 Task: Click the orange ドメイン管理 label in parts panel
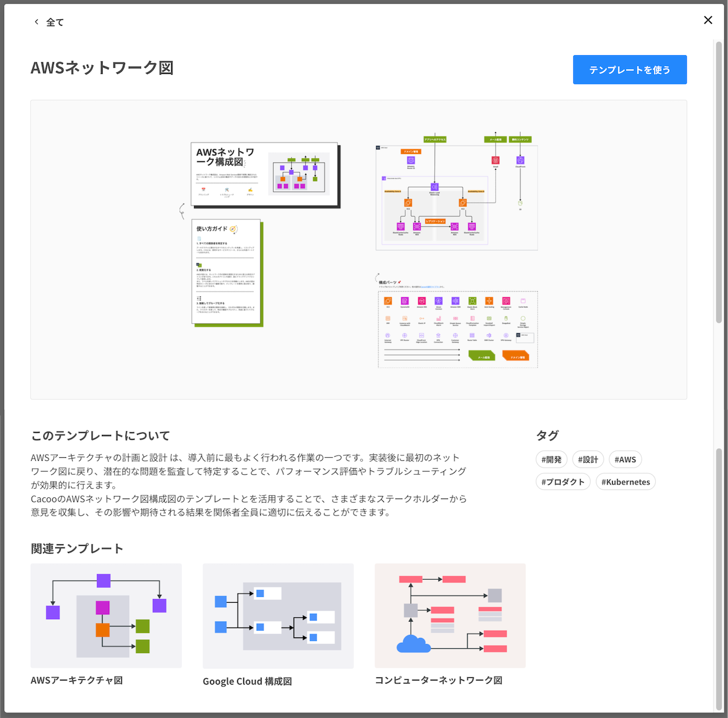coord(516,357)
